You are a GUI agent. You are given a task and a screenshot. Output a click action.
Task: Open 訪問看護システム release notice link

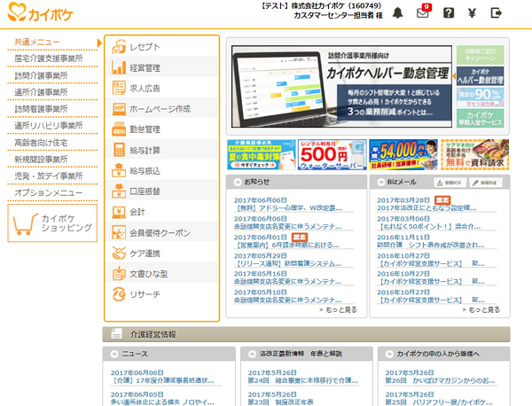point(288,263)
